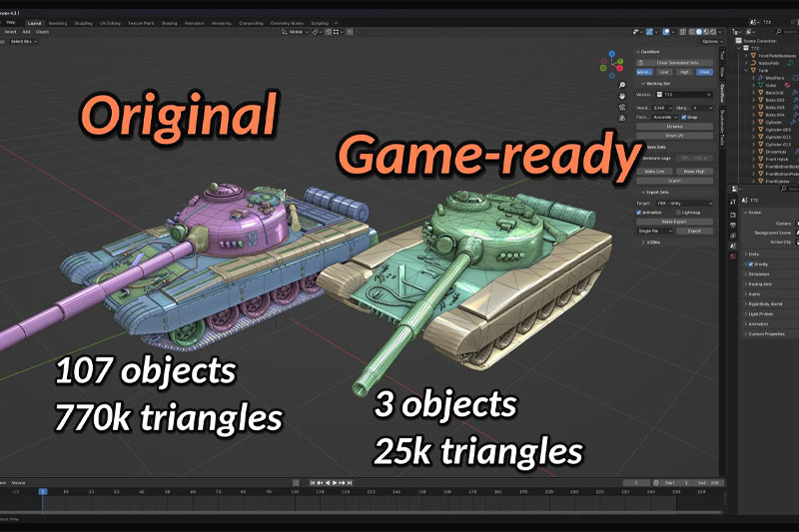Switch perspective with the grid view icon

coord(622,118)
